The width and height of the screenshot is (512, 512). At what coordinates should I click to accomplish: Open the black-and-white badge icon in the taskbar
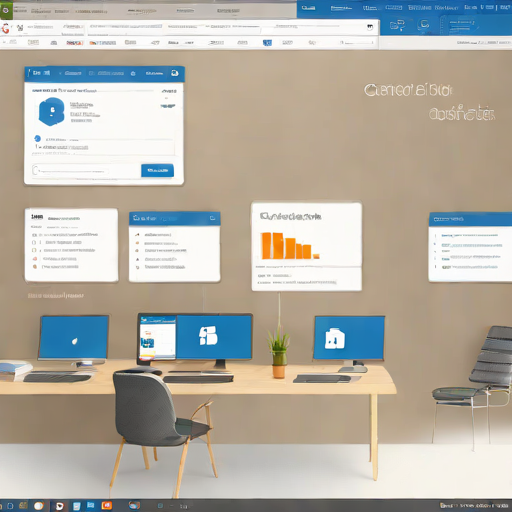click(x=59, y=506)
